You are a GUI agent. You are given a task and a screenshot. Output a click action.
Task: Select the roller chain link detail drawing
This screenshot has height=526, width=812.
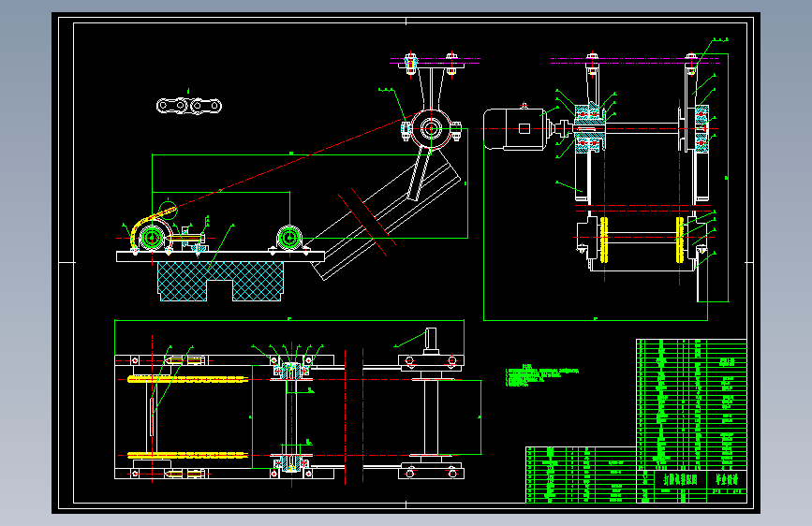click(189, 106)
